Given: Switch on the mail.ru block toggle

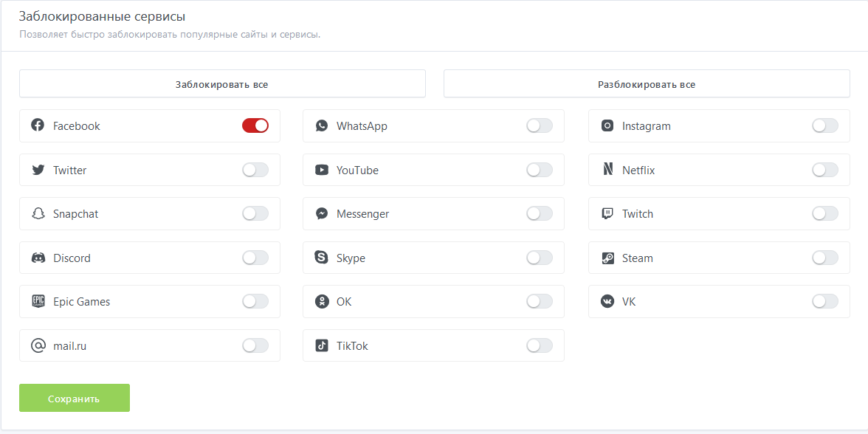Looking at the screenshot, I should [x=255, y=346].
